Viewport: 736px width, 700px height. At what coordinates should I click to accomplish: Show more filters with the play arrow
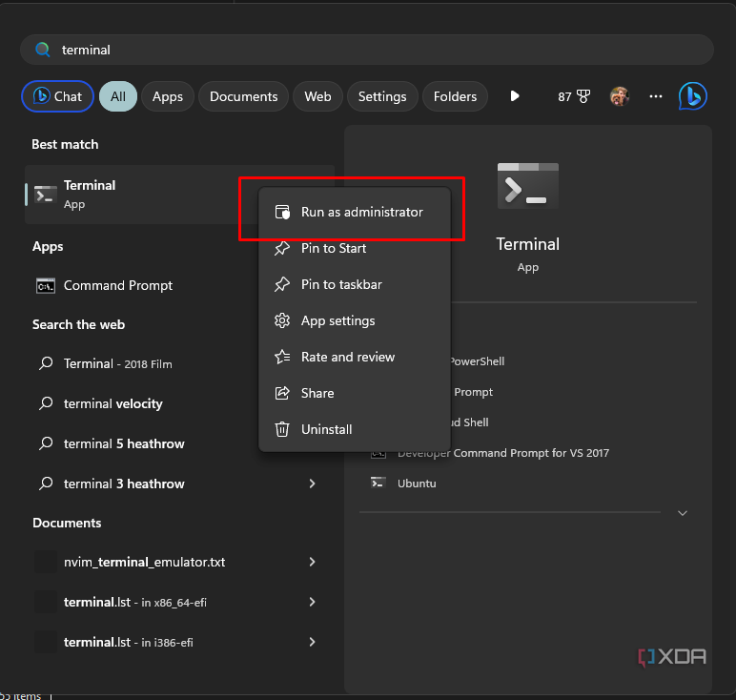[515, 96]
